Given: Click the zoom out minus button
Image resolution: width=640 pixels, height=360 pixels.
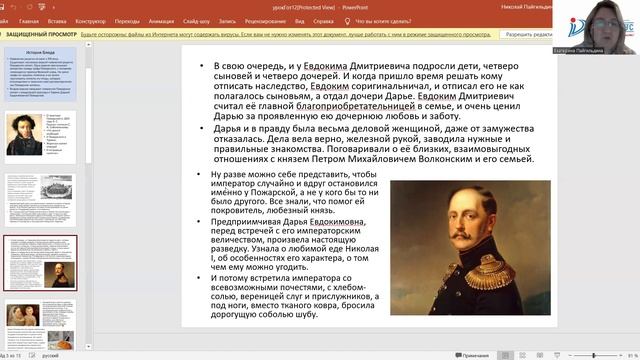Looking at the screenshot, I should (x=570, y=356).
